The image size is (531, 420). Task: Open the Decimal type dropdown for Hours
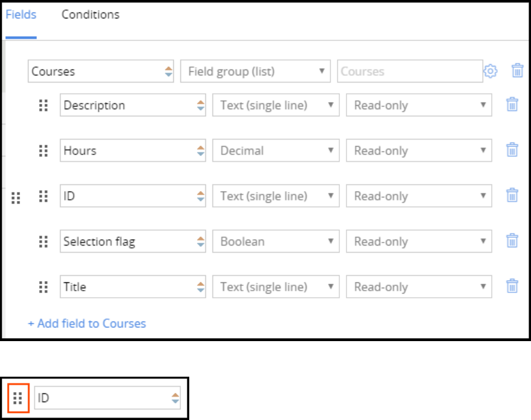point(276,150)
